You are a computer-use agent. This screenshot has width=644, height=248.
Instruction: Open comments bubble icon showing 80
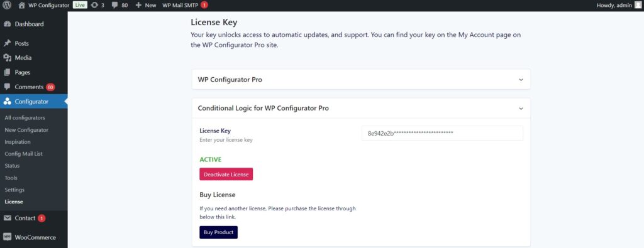click(114, 5)
